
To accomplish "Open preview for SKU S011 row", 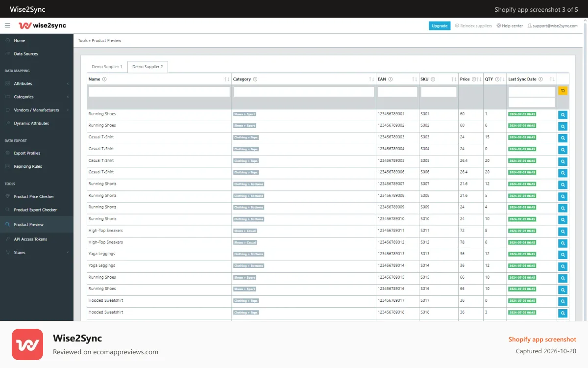I will 563,232.
